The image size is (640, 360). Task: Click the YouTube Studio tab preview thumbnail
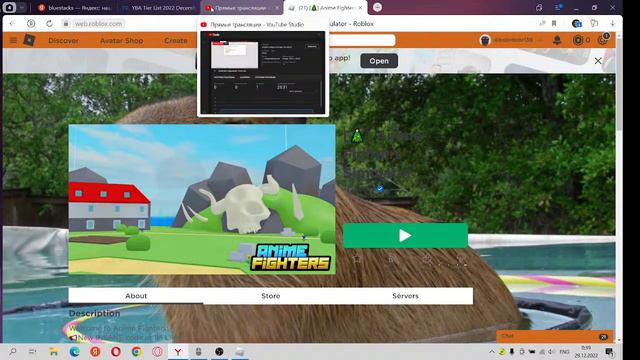pyautogui.click(x=263, y=73)
